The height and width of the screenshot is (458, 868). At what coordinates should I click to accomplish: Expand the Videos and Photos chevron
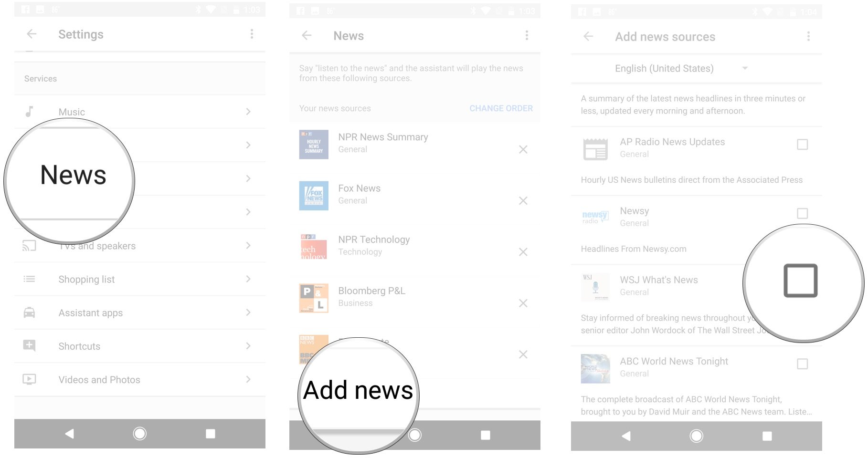pos(248,379)
